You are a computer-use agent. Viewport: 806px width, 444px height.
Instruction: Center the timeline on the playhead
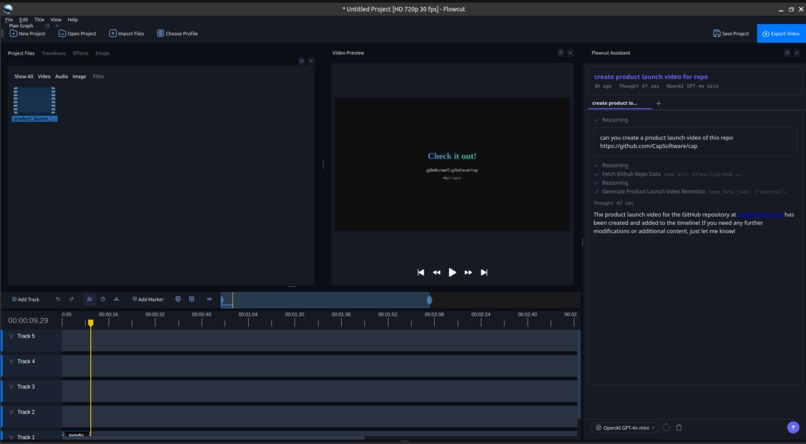tap(209, 299)
